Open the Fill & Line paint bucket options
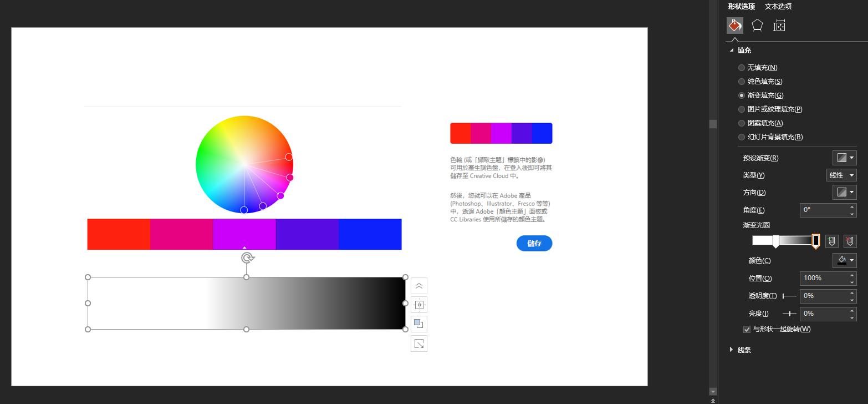868x404 pixels. (735, 26)
